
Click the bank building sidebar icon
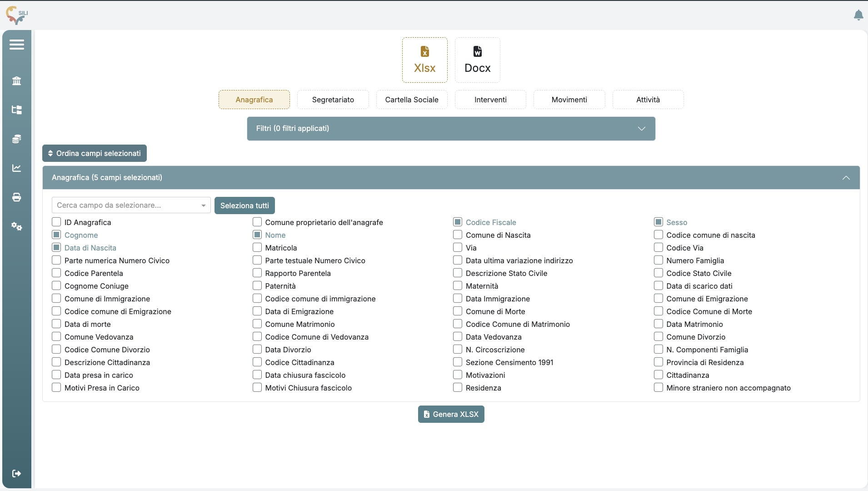click(17, 81)
